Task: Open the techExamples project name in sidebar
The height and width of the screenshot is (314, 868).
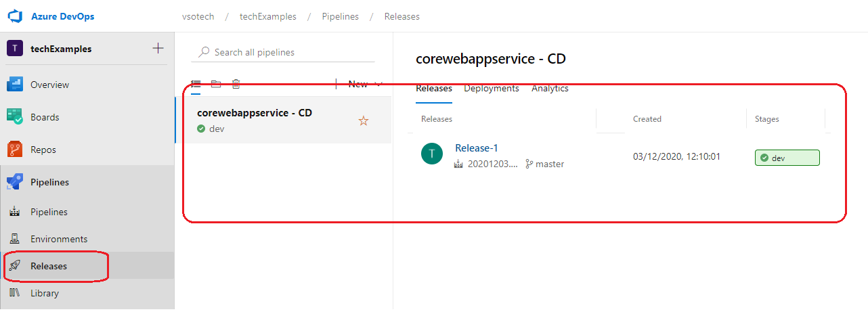Action: click(x=61, y=49)
